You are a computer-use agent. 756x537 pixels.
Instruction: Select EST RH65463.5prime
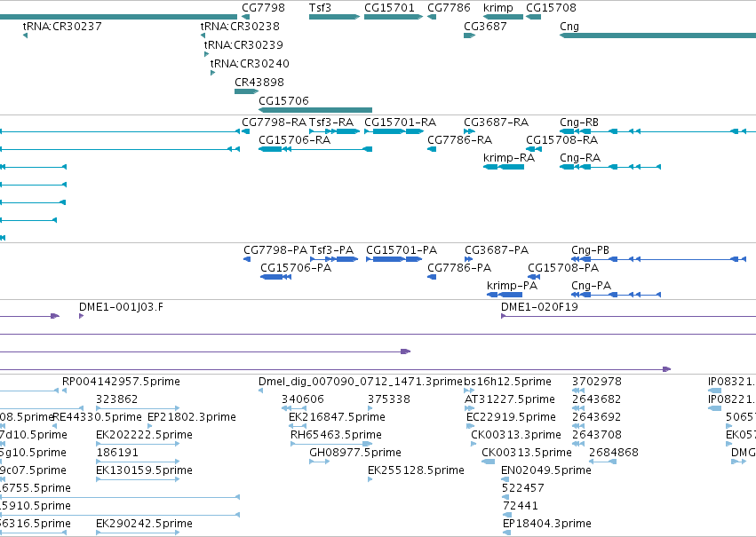336,436
